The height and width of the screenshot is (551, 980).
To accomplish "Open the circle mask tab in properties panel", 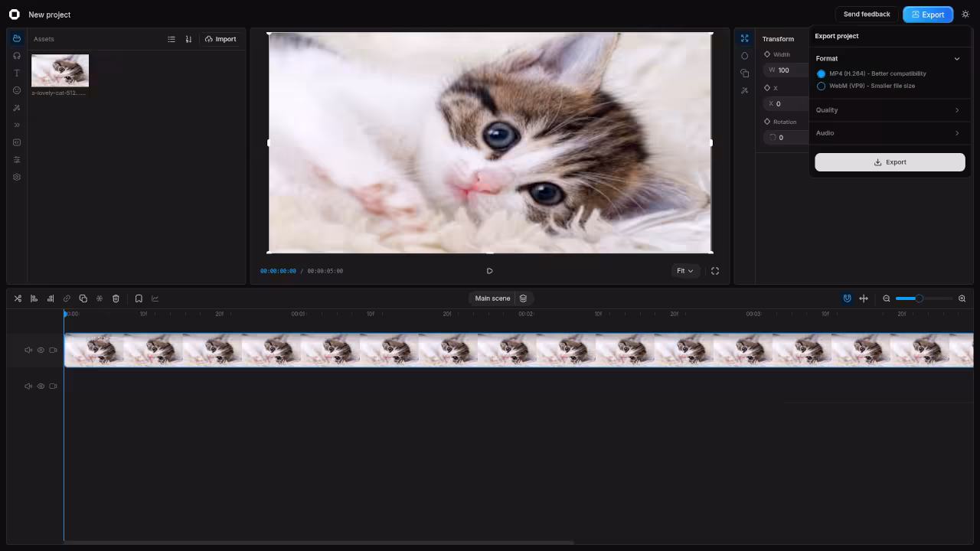I will point(744,56).
